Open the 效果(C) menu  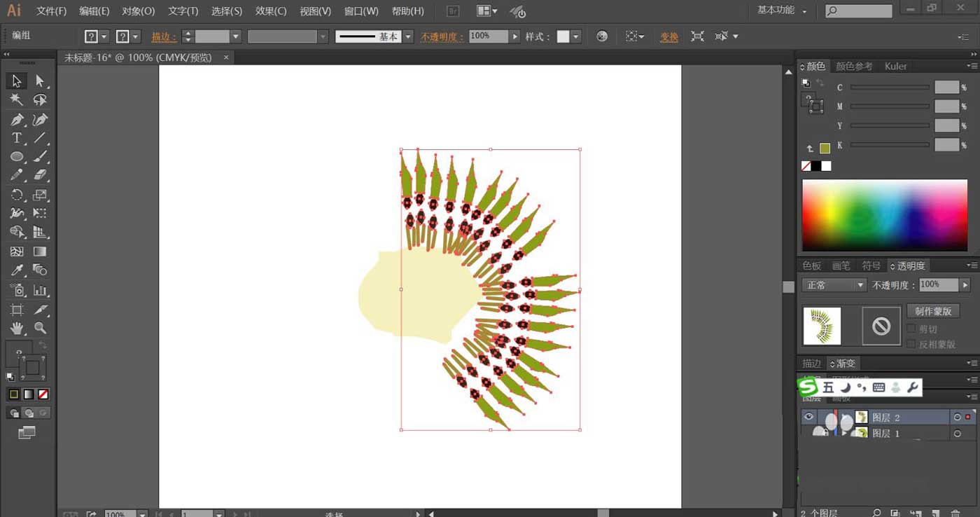pyautogui.click(x=271, y=11)
